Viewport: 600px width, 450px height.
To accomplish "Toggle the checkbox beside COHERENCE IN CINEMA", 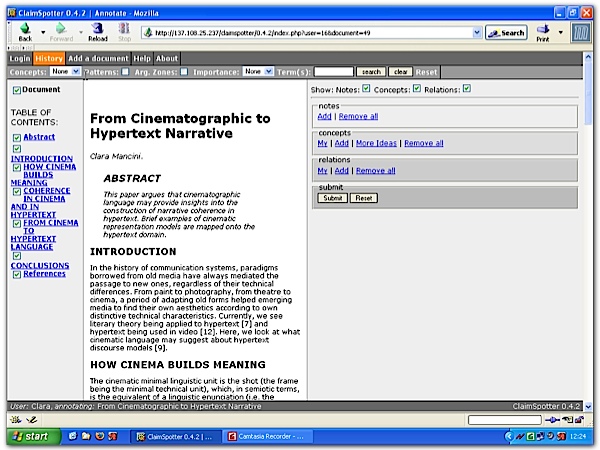I will [17, 191].
